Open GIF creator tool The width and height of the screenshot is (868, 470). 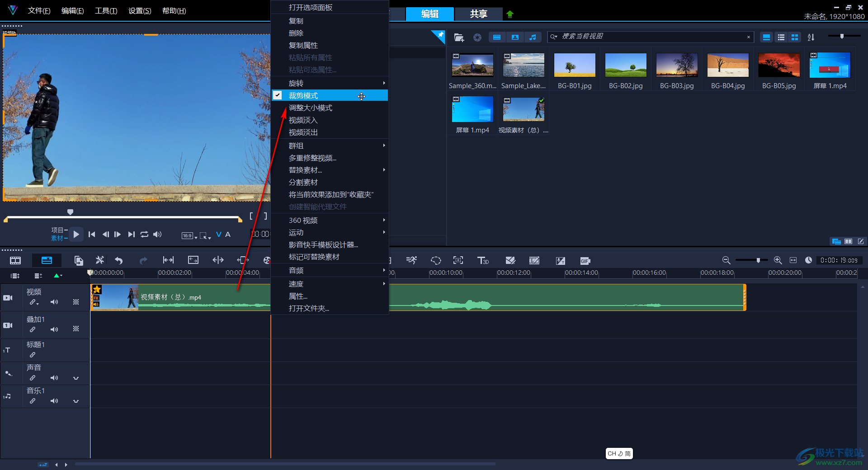pos(585,261)
